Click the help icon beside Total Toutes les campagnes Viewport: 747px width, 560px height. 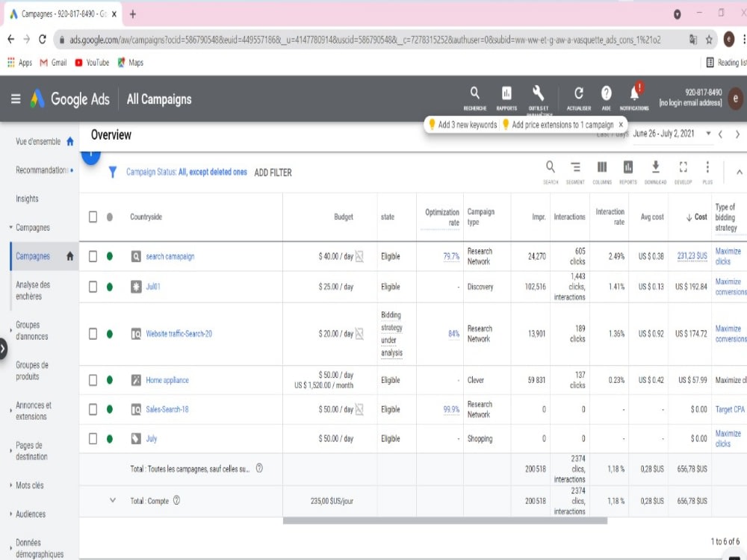coord(259,468)
